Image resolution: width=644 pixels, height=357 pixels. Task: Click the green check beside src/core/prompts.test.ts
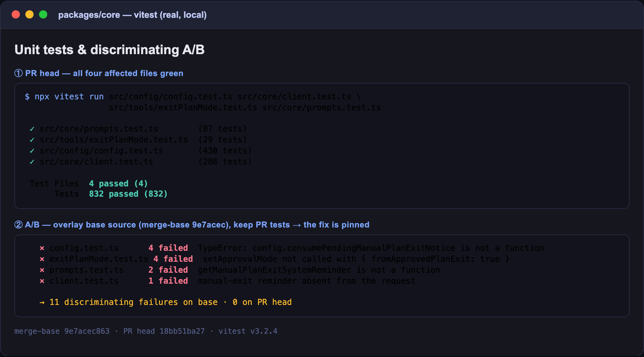point(32,129)
